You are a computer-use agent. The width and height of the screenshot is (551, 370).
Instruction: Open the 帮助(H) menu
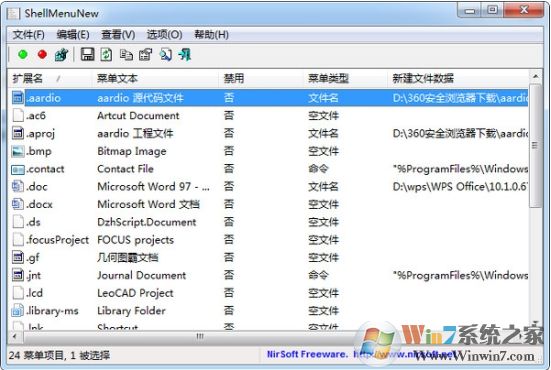click(x=212, y=35)
